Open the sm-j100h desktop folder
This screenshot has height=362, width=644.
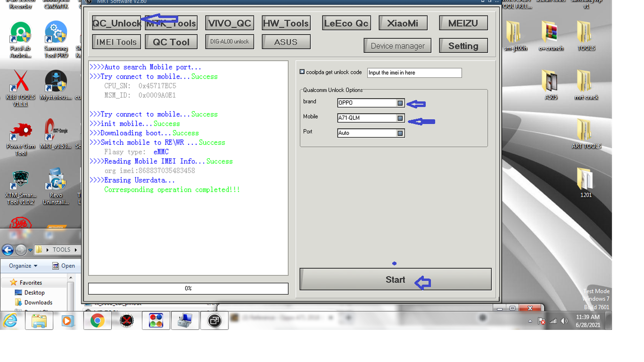(514, 36)
